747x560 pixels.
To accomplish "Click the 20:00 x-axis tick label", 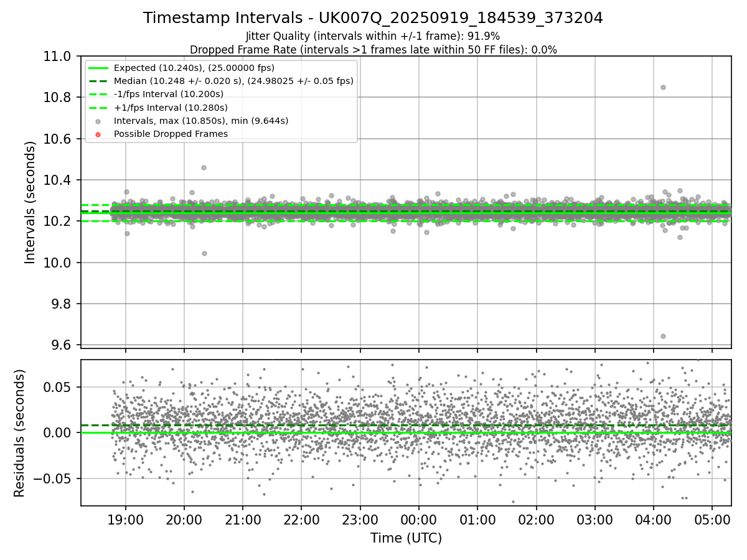I will pos(184,520).
